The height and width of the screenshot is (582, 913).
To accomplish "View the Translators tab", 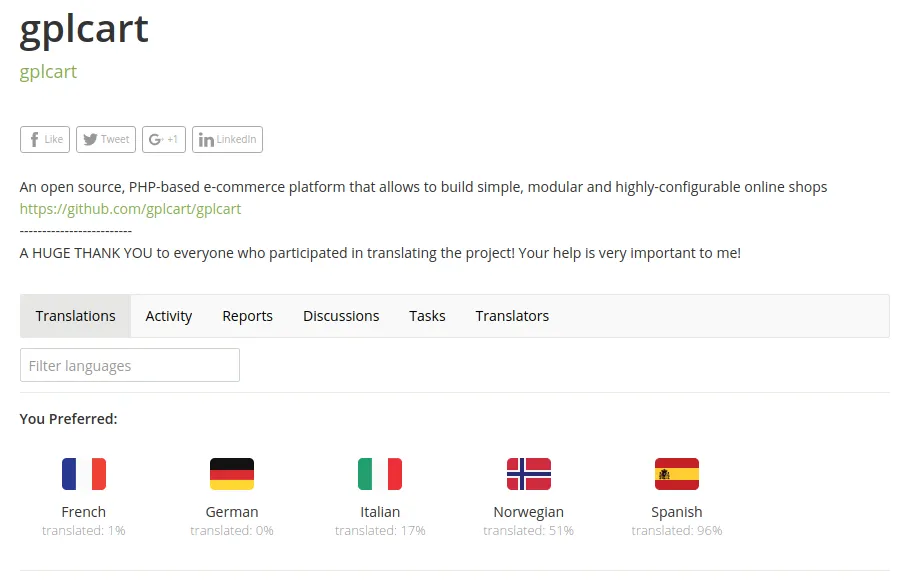I will point(512,316).
